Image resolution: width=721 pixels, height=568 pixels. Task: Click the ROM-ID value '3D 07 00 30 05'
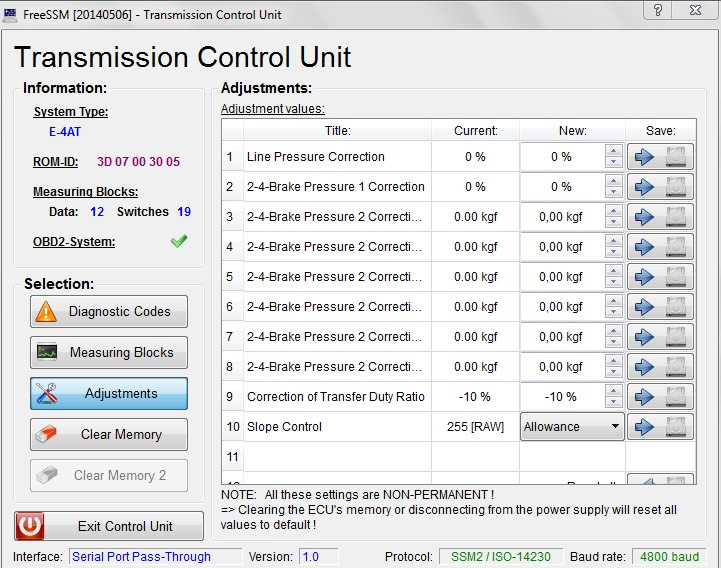coord(138,161)
